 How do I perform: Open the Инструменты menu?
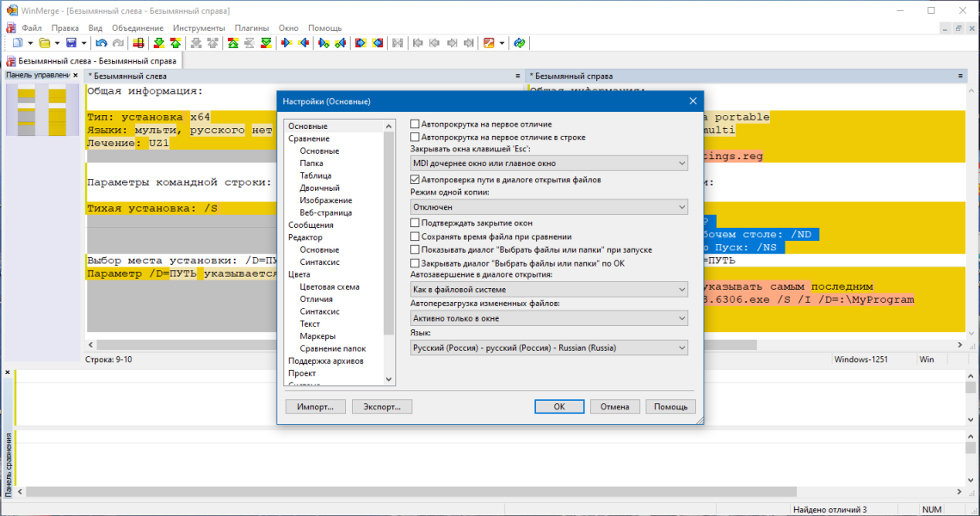coord(199,28)
